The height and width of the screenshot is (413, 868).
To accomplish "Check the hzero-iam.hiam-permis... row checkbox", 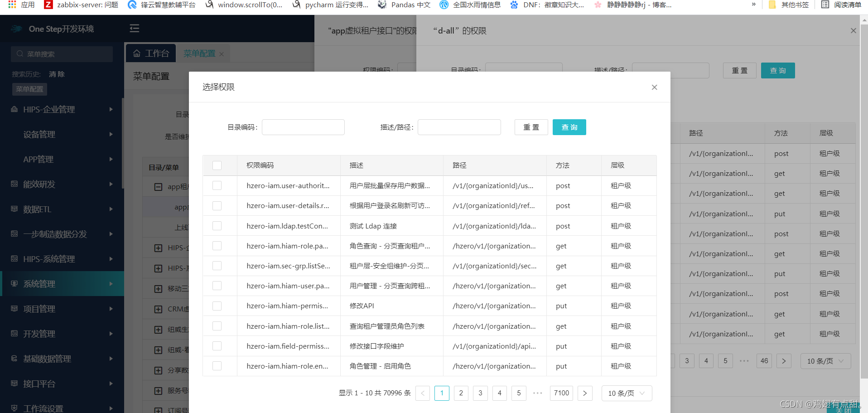I will [217, 306].
